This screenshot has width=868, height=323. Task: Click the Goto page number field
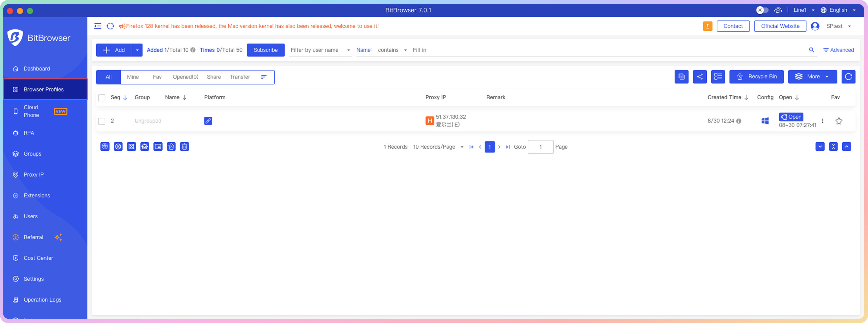tap(540, 147)
